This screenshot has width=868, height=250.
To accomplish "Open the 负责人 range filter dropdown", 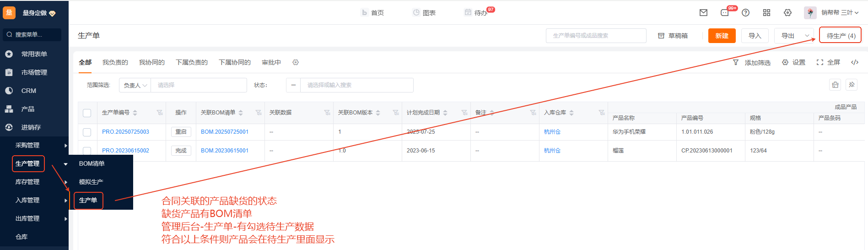I will (x=135, y=85).
